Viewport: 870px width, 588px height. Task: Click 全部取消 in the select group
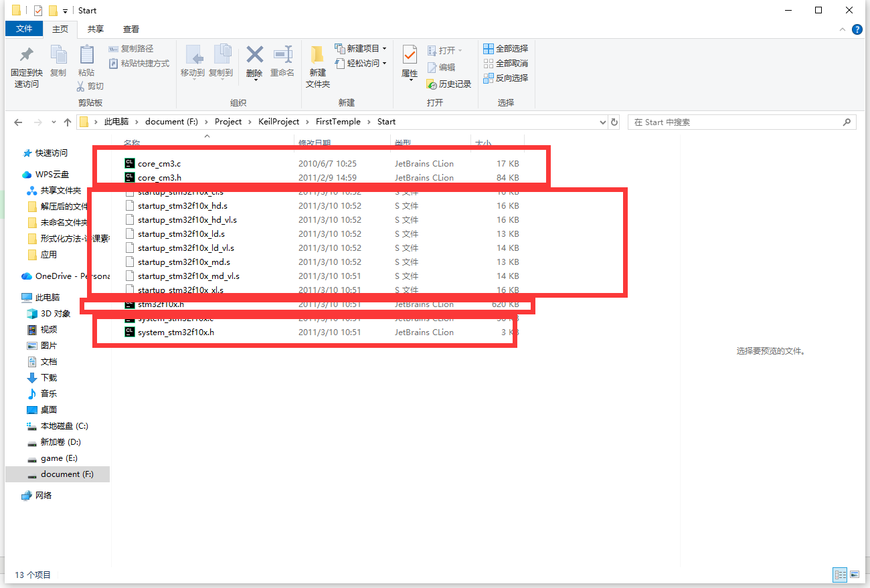pyautogui.click(x=506, y=64)
